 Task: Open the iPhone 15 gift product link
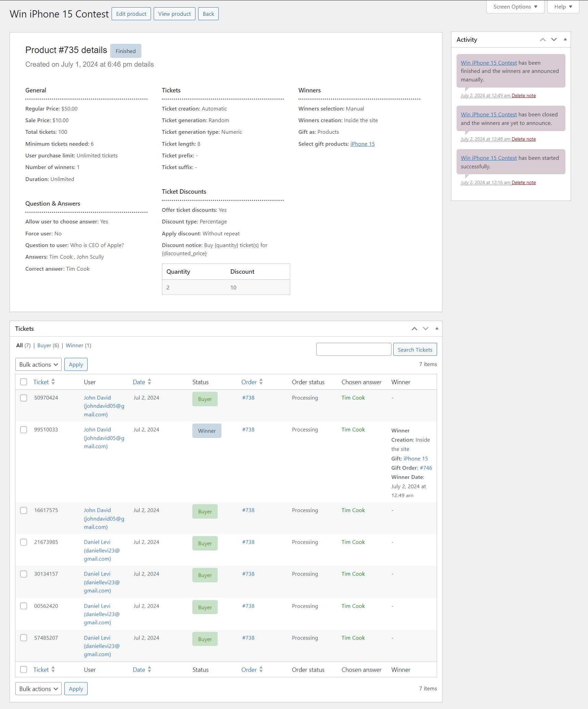click(x=362, y=144)
